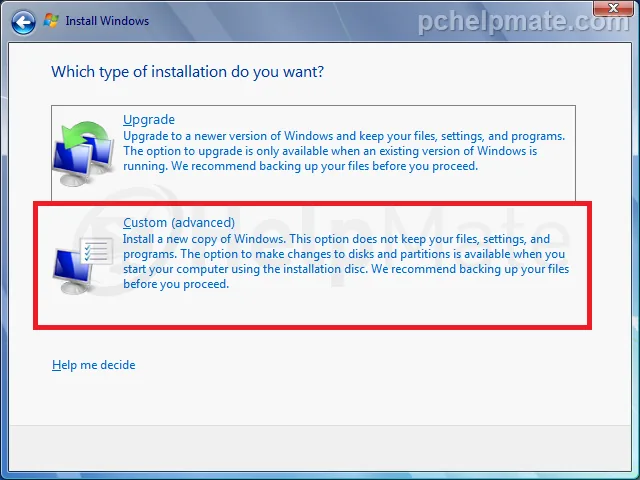Screen dimensions: 640x480
Task: Click the Custom install checklist icon
Action: point(84,265)
